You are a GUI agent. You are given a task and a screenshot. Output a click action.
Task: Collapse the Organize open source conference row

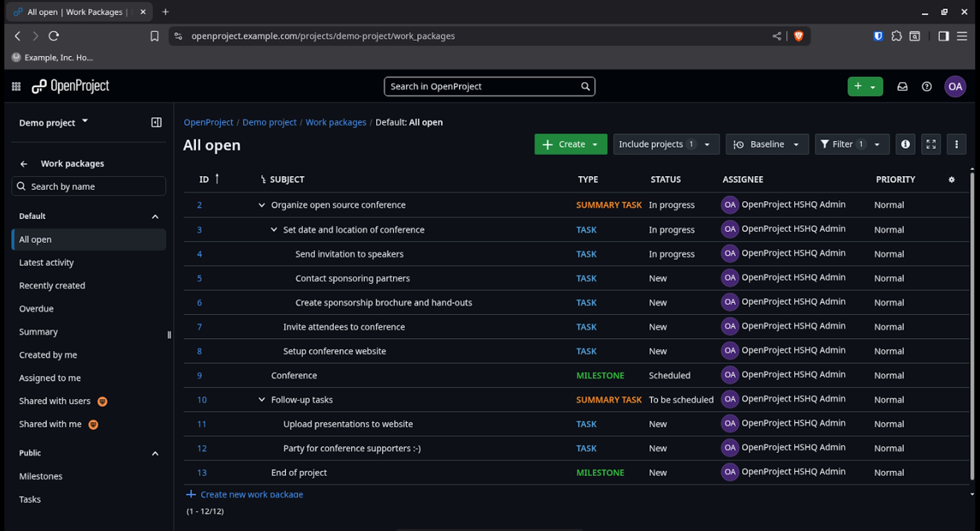point(261,205)
